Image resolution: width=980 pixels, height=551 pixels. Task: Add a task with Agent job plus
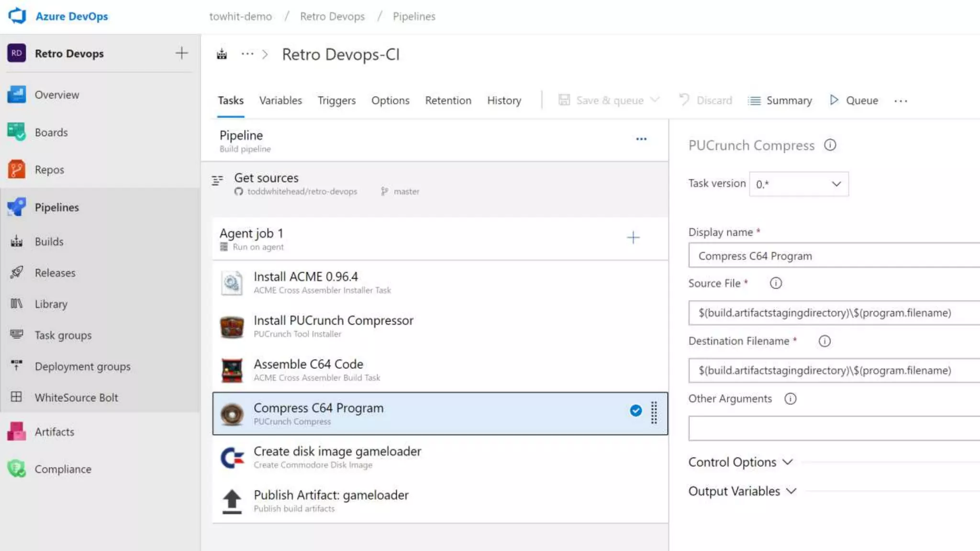pyautogui.click(x=633, y=238)
